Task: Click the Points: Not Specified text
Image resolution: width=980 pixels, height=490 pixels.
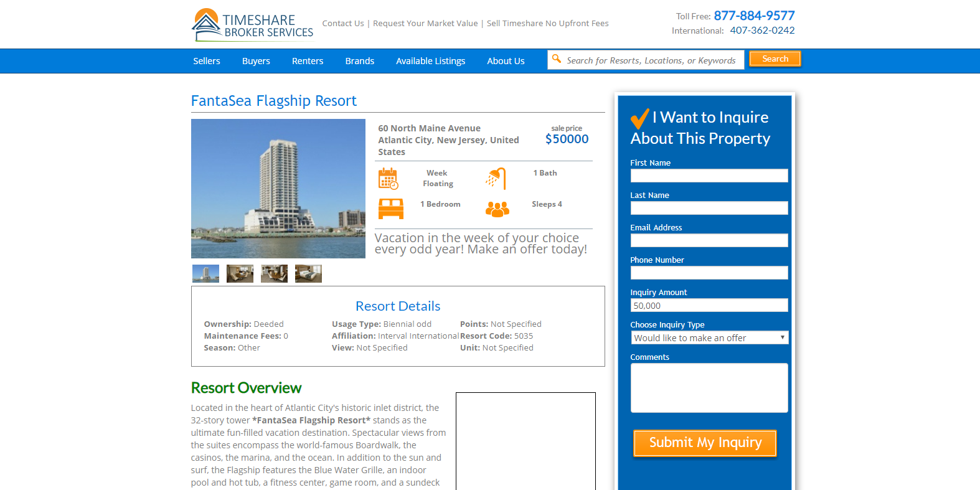Action: click(x=501, y=324)
